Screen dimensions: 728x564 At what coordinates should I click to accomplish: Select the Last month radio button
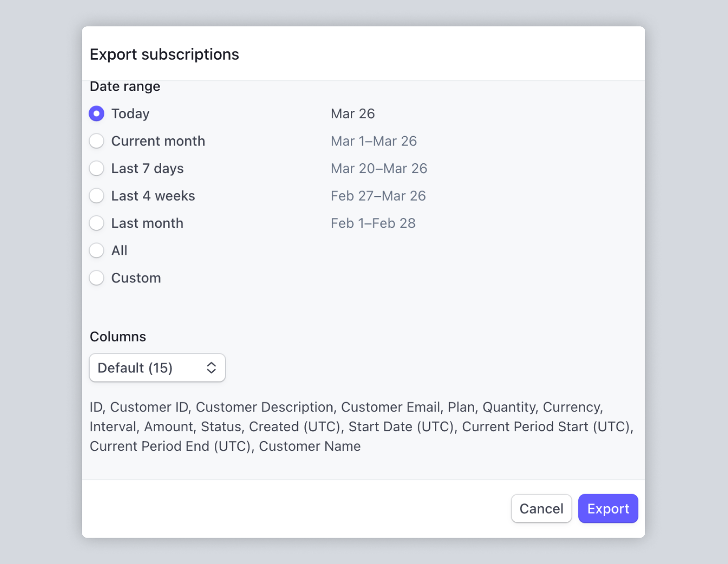96,223
